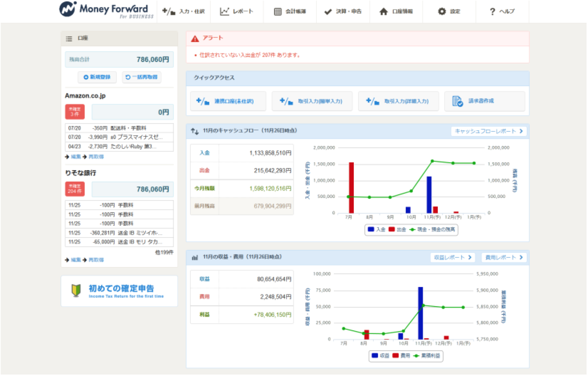Click the ヘルプ question mark icon
The height and width of the screenshot is (376, 588).
pos(492,12)
